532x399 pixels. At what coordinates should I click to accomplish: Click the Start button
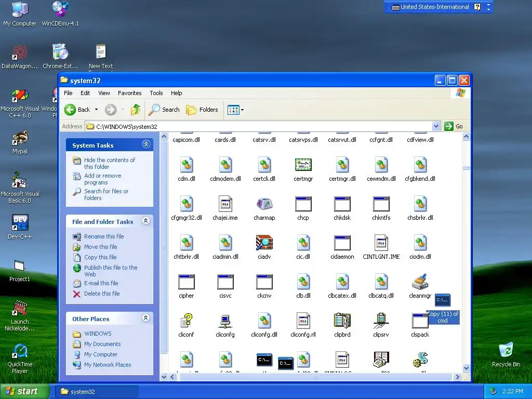click(24, 391)
